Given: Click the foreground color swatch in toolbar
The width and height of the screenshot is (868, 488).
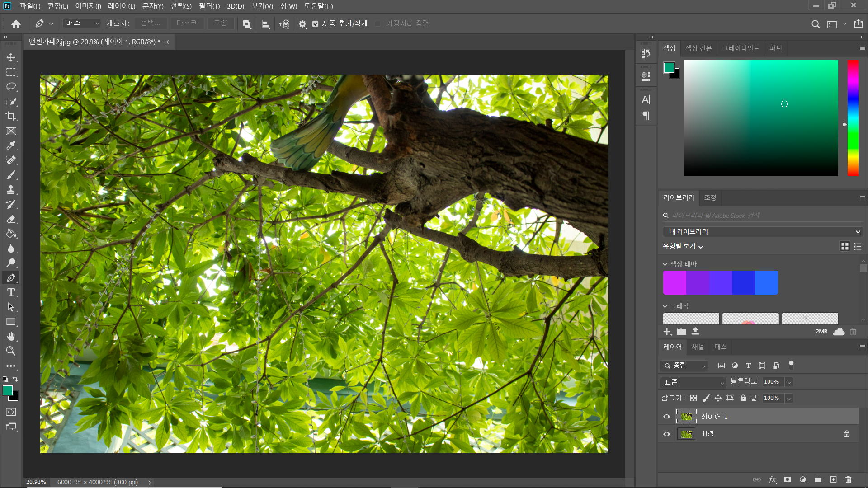Looking at the screenshot, I should [x=8, y=391].
